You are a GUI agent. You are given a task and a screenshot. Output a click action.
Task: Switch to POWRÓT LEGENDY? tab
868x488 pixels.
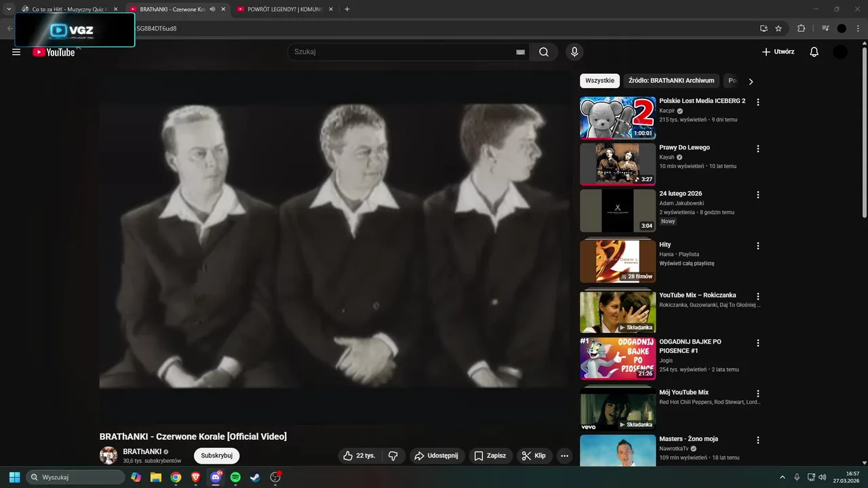(283, 9)
